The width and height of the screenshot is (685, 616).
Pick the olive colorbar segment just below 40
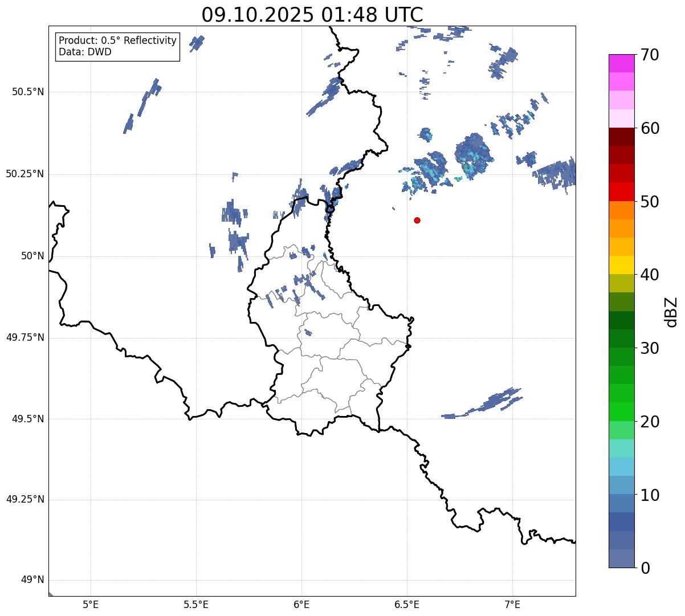click(622, 283)
